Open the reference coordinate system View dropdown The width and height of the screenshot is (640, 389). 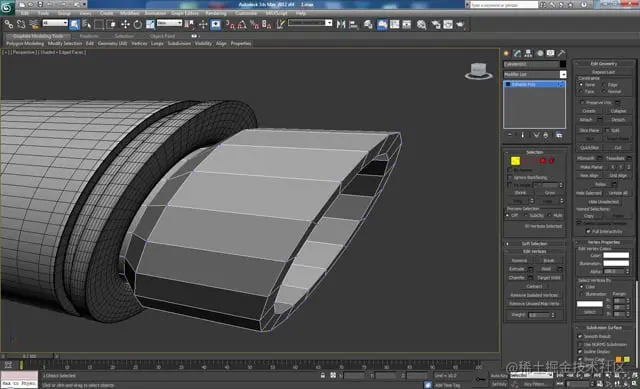tap(169, 23)
